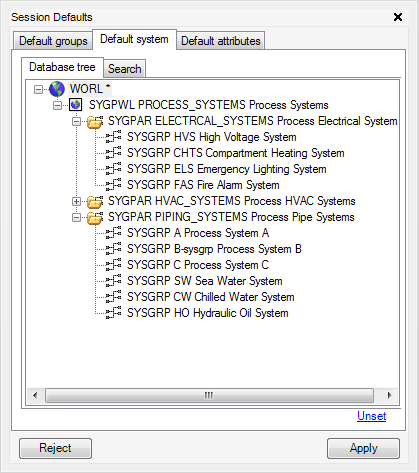The image size is (419, 473).
Task: Click the HVAC_SYSTEMS folder icon
Action: (95, 201)
